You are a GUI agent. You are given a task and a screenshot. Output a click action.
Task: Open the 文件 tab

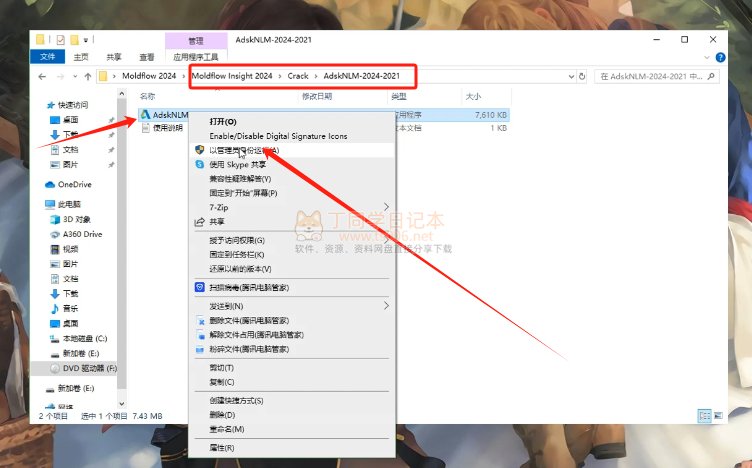pyautogui.click(x=47, y=57)
